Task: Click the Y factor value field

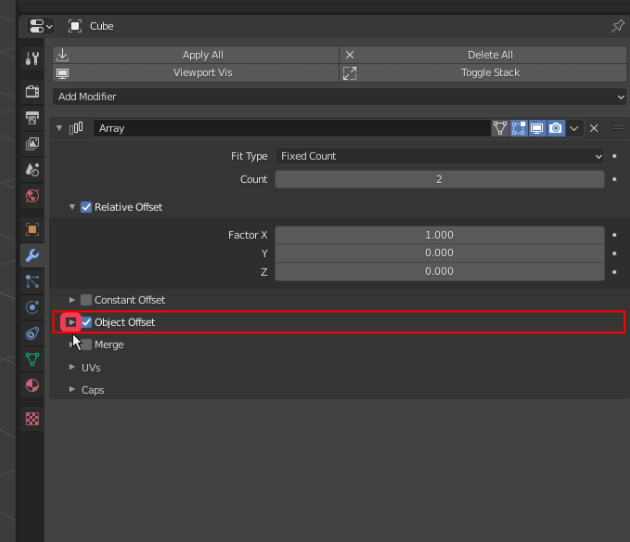Action: [x=440, y=253]
